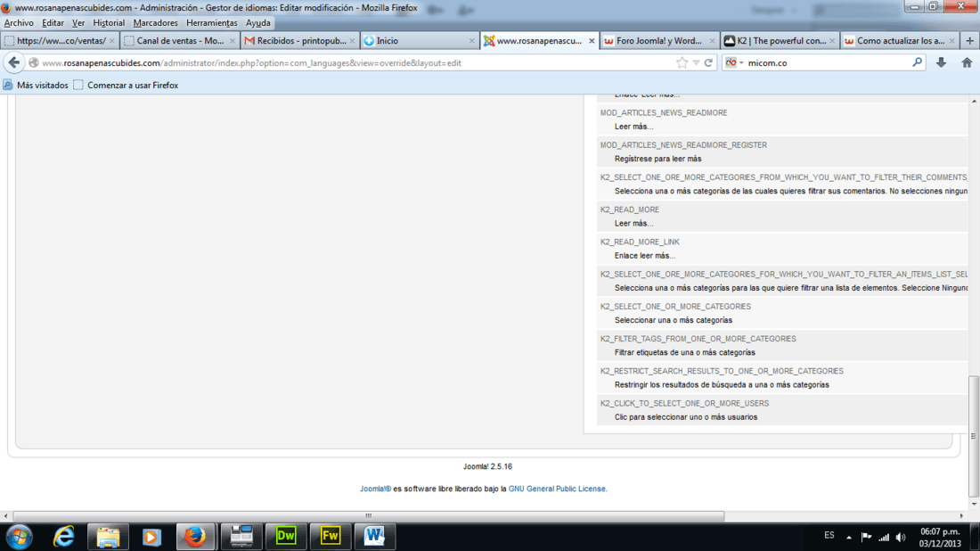Close the 'https://ww...co/ventas/' tab

click(x=111, y=41)
